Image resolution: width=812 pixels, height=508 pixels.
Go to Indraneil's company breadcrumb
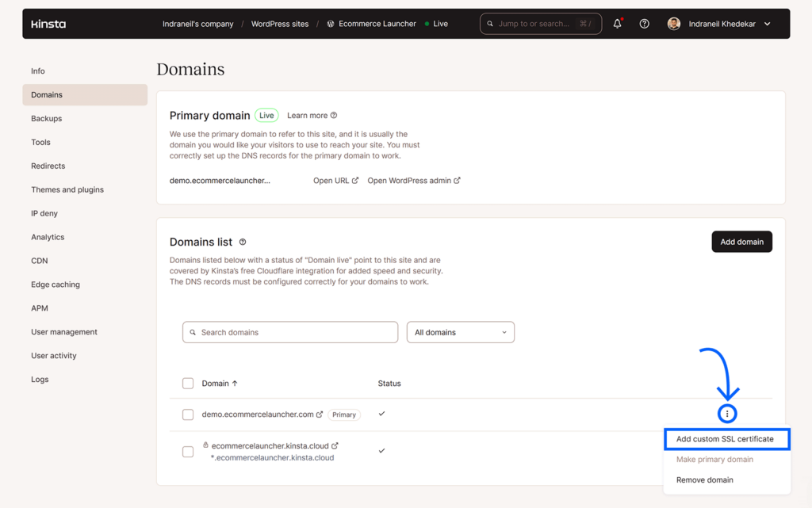tap(197, 24)
